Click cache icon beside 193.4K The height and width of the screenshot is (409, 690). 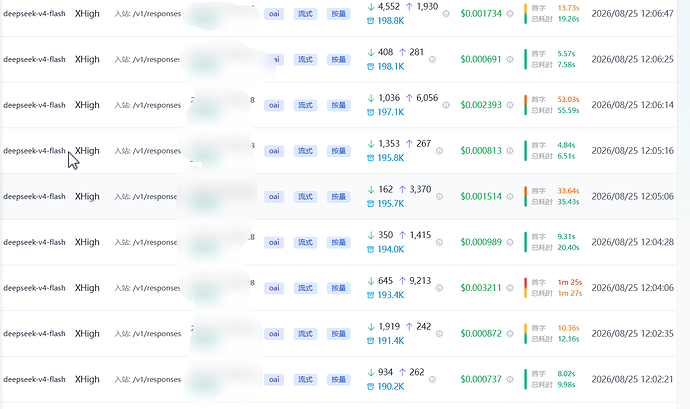click(371, 295)
